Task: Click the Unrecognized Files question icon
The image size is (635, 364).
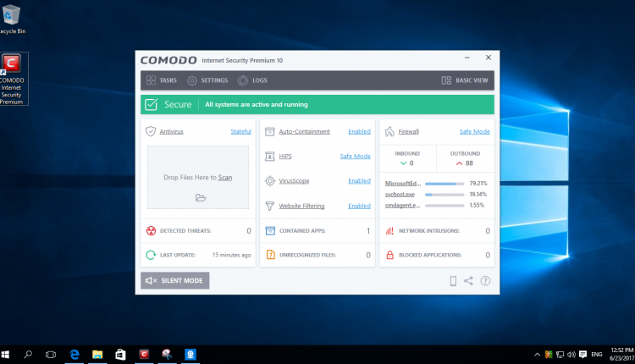Action: (x=270, y=255)
